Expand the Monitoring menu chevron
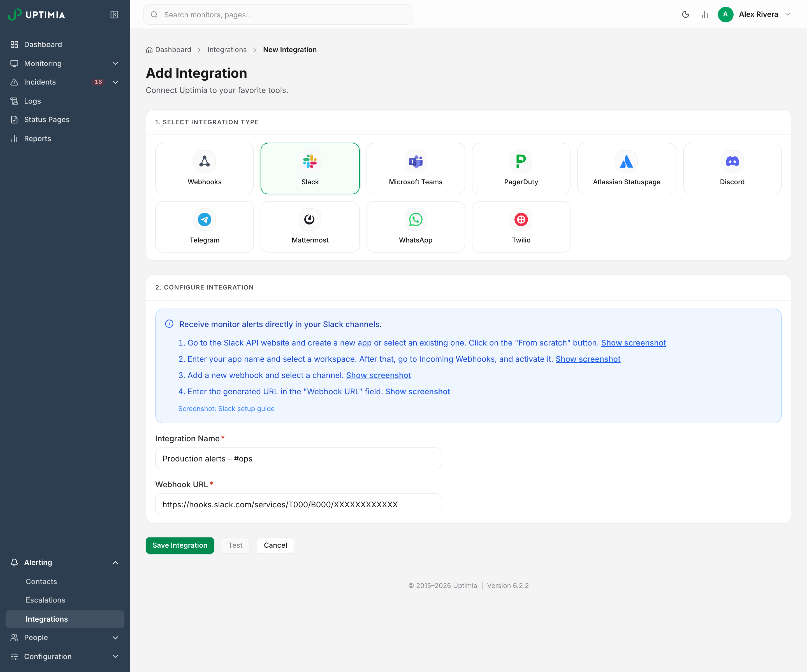The height and width of the screenshot is (672, 807). click(x=115, y=63)
